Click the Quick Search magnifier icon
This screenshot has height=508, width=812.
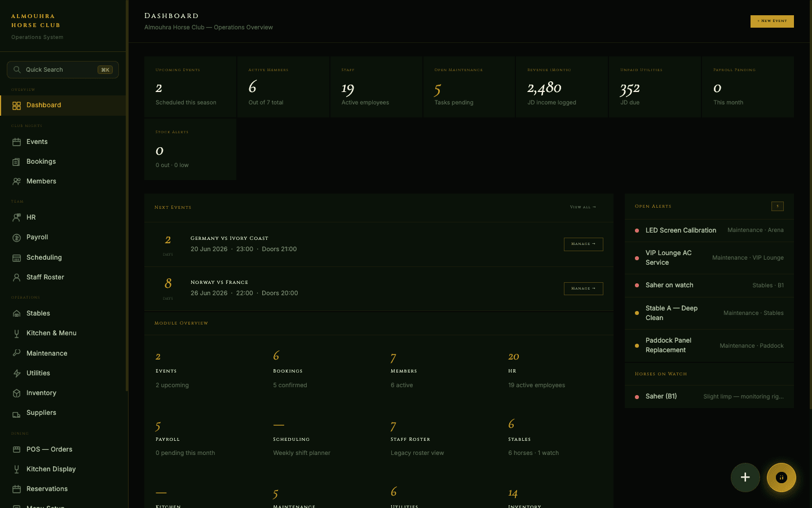tap(17, 70)
